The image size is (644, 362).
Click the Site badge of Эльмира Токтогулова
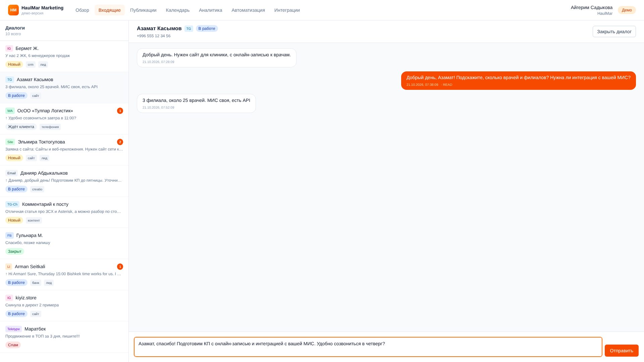click(10, 142)
